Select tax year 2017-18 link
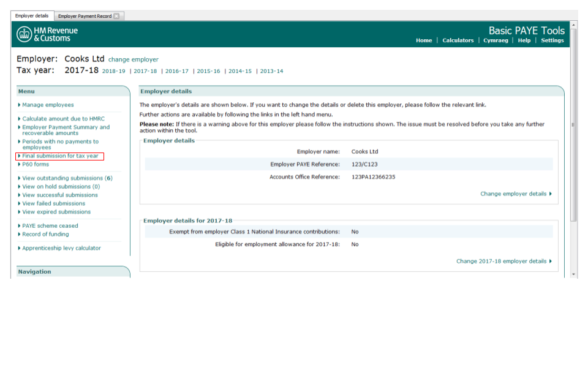 pos(145,71)
